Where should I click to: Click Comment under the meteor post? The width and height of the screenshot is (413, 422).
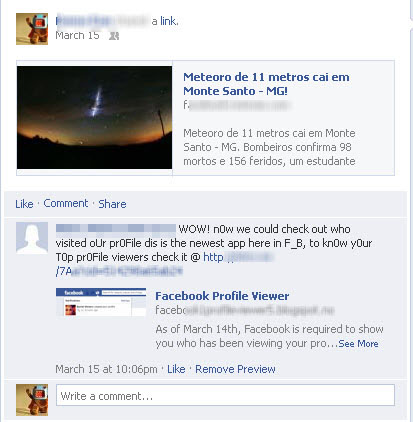(x=66, y=203)
